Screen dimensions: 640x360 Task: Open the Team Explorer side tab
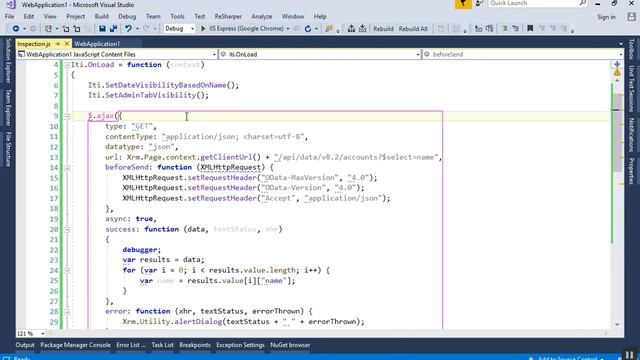[8, 108]
